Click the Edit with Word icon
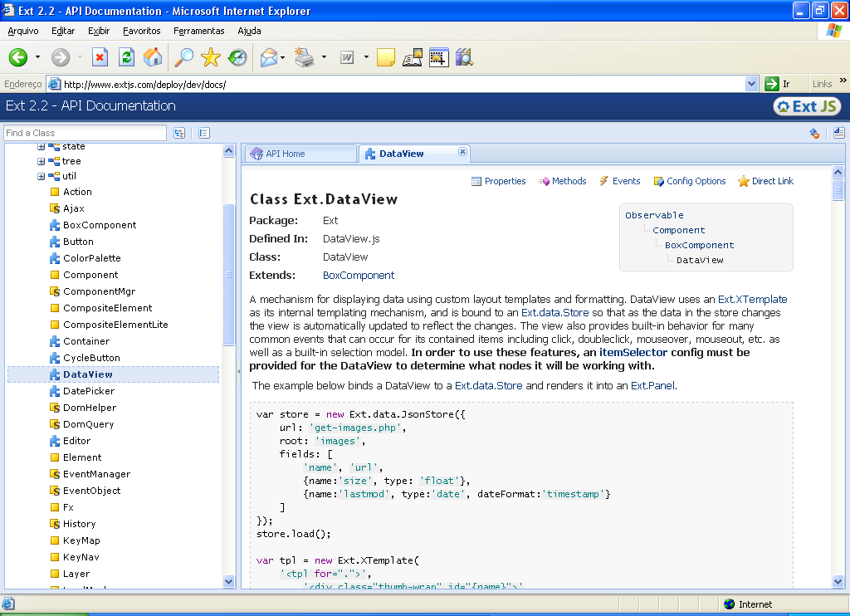 tap(347, 57)
